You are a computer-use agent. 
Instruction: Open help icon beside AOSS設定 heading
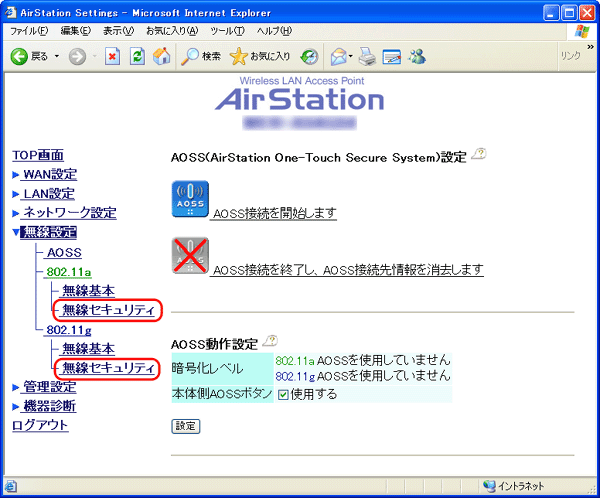point(479,154)
